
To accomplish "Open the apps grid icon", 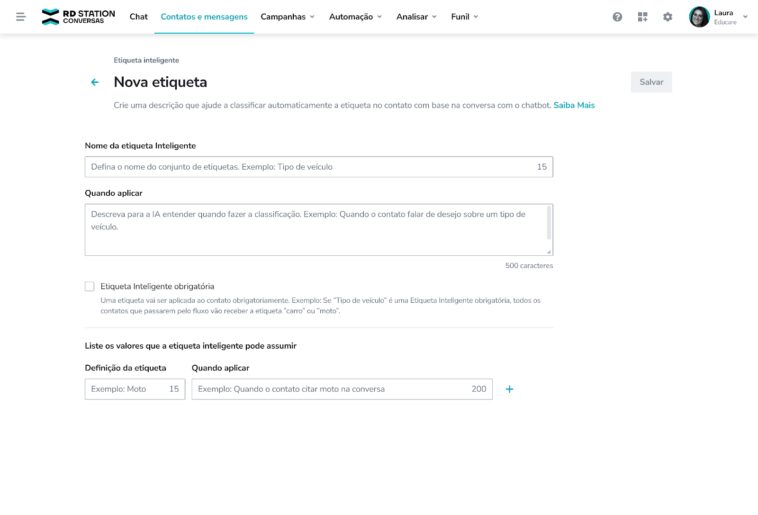I will [643, 17].
